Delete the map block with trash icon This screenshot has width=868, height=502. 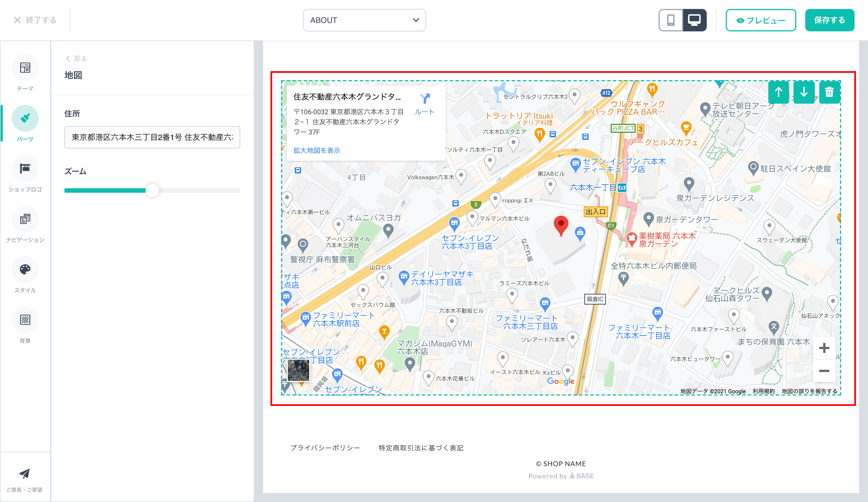tap(829, 92)
